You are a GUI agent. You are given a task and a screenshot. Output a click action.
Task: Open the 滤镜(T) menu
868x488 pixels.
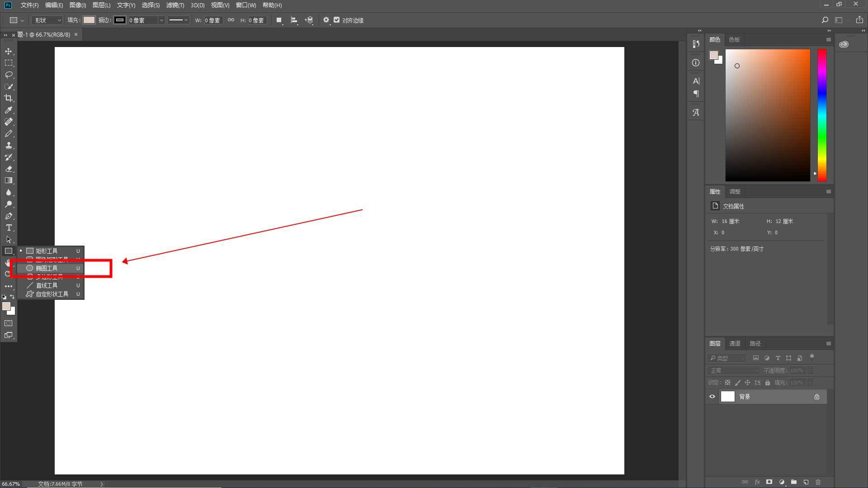click(x=175, y=5)
